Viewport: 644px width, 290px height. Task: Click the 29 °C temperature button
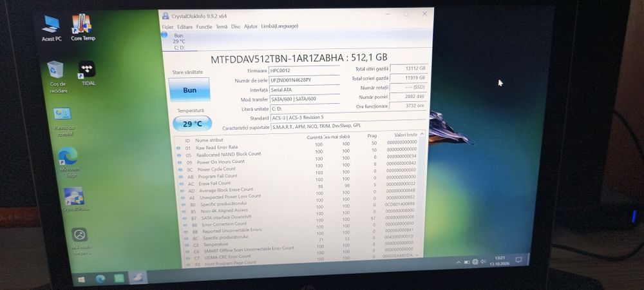tap(192, 124)
